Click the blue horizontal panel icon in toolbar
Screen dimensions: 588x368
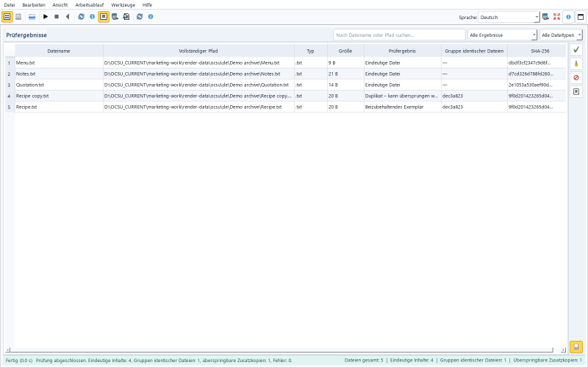point(32,16)
